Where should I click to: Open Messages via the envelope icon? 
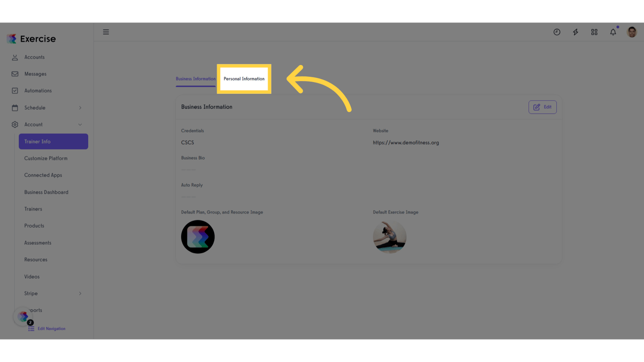pos(16,74)
